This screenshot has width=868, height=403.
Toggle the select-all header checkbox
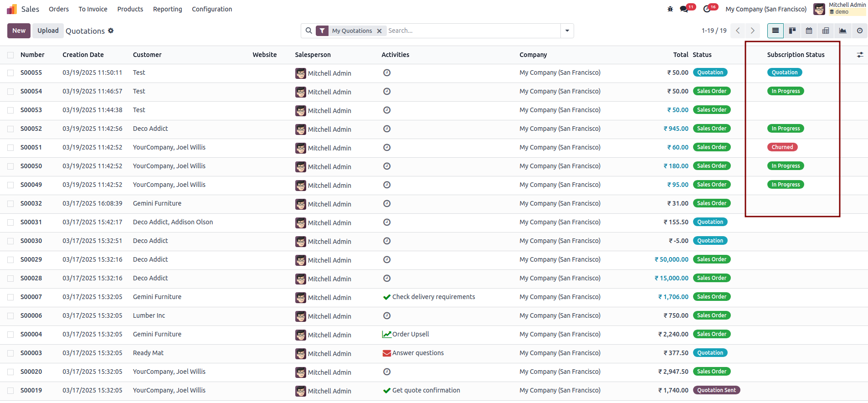click(10, 55)
